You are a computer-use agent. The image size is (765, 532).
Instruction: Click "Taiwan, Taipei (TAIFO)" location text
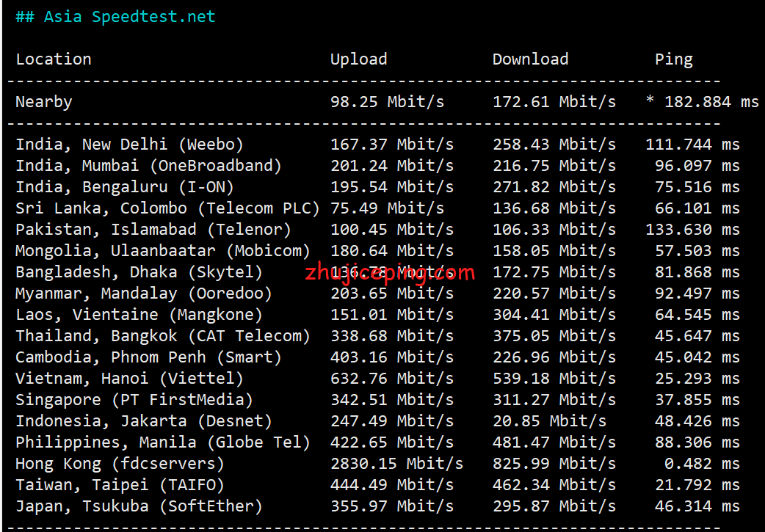click(x=120, y=485)
